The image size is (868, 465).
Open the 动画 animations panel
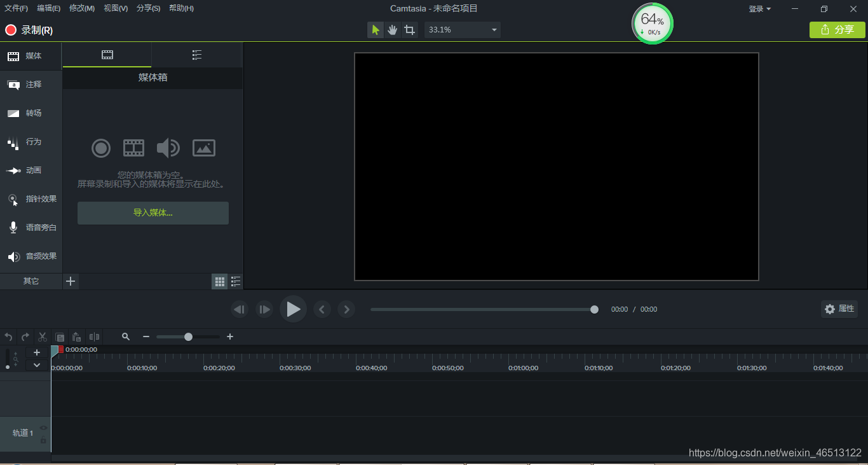pos(31,170)
